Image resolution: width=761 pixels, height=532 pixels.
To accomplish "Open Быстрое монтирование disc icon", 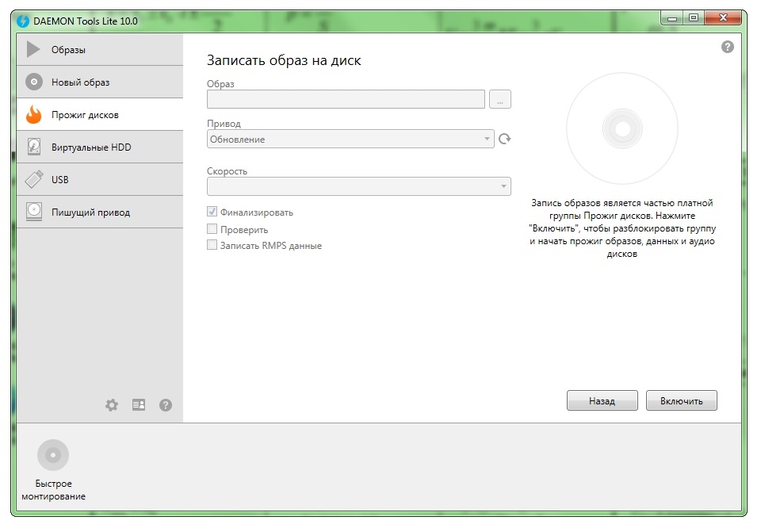I will tap(53, 455).
